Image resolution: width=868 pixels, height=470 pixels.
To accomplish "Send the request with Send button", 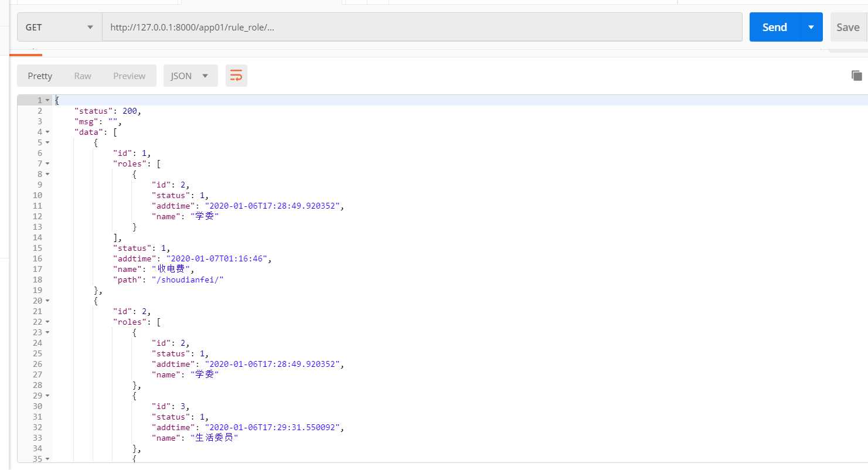I will click(x=774, y=28).
